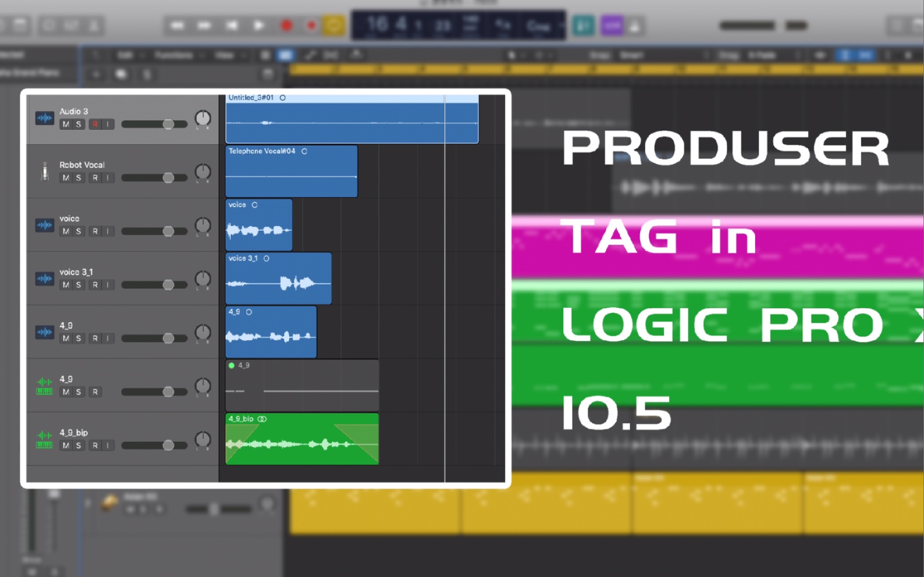924x577 pixels.
Task: Click the voice track pan knob
Action: pos(203,225)
